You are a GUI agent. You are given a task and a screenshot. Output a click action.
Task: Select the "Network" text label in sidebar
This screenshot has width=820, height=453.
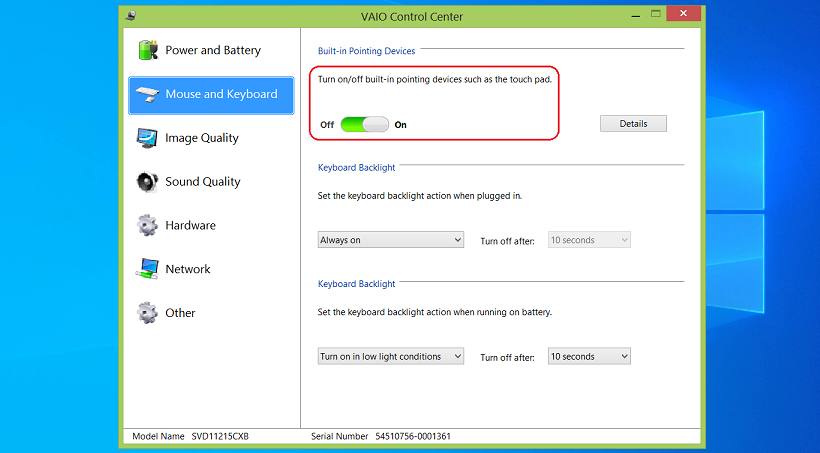(x=188, y=269)
